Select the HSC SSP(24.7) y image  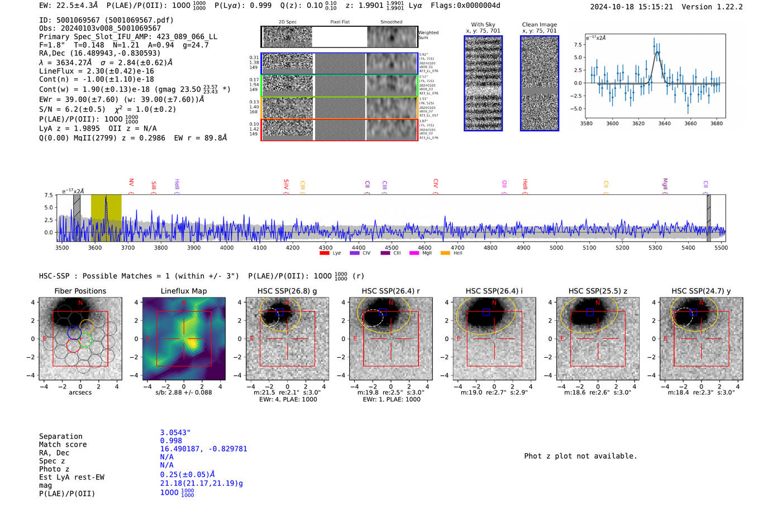pos(701,338)
